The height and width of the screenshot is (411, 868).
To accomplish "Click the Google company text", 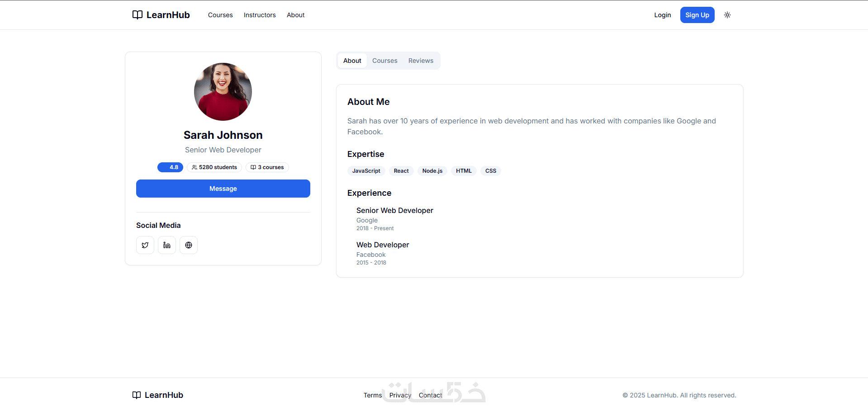I will point(367,220).
